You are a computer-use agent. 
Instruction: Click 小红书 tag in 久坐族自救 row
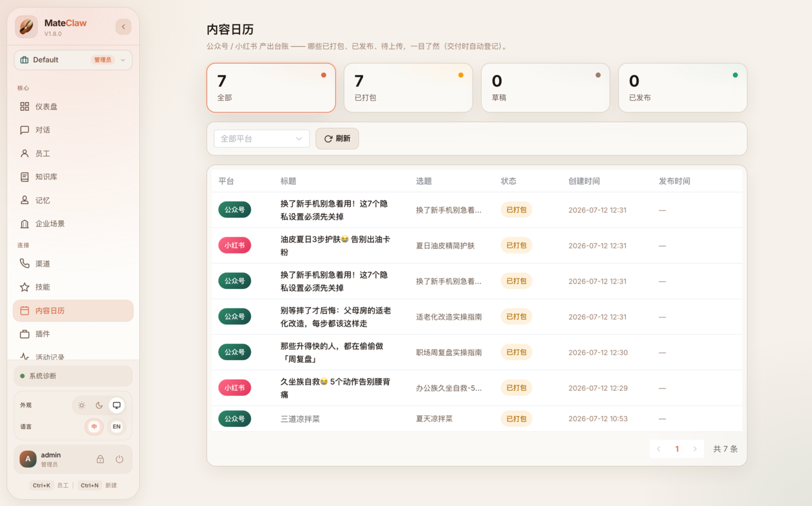coord(235,388)
